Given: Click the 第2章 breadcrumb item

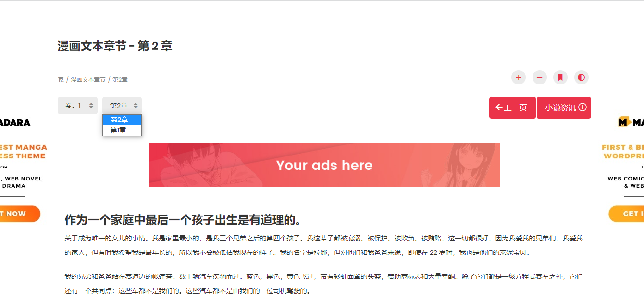Looking at the screenshot, I should (x=120, y=80).
